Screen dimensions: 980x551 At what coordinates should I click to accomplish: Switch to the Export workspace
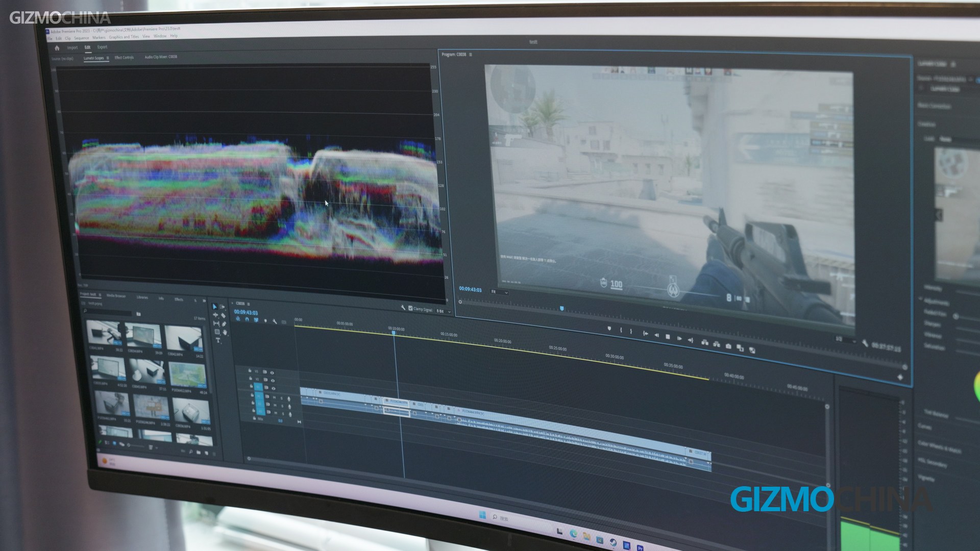(x=102, y=47)
